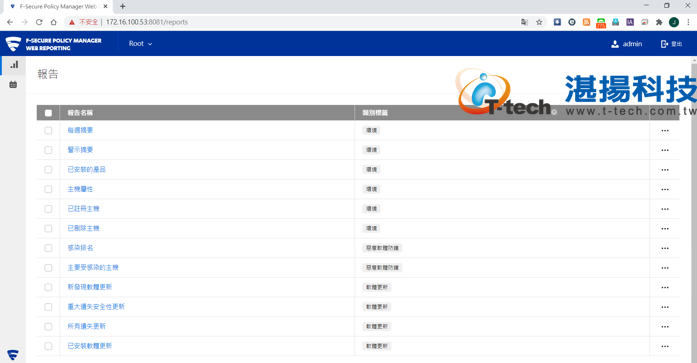Click the F-Secure logo at sidebar bottom
The image size is (697, 363).
click(x=13, y=355)
